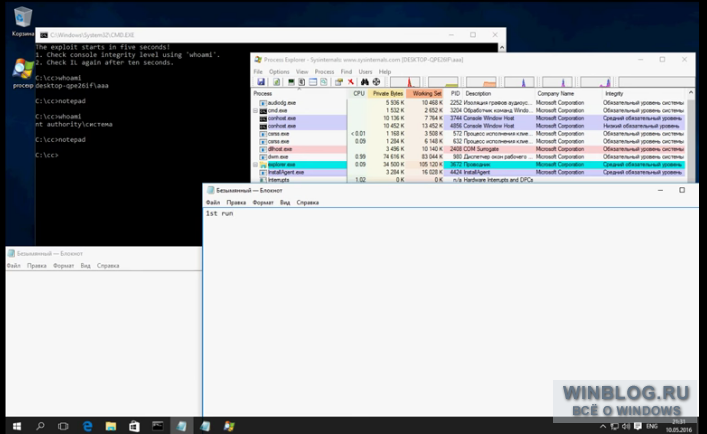Select conhost.exe row with PID 3744
The image size is (707, 434).
coord(468,118)
